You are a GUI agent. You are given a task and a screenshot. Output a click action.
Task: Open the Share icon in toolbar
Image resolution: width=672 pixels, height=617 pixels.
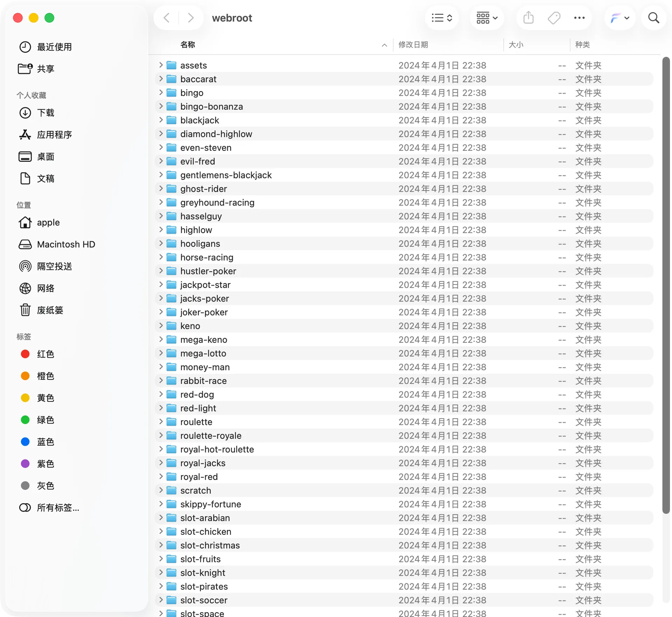click(528, 18)
